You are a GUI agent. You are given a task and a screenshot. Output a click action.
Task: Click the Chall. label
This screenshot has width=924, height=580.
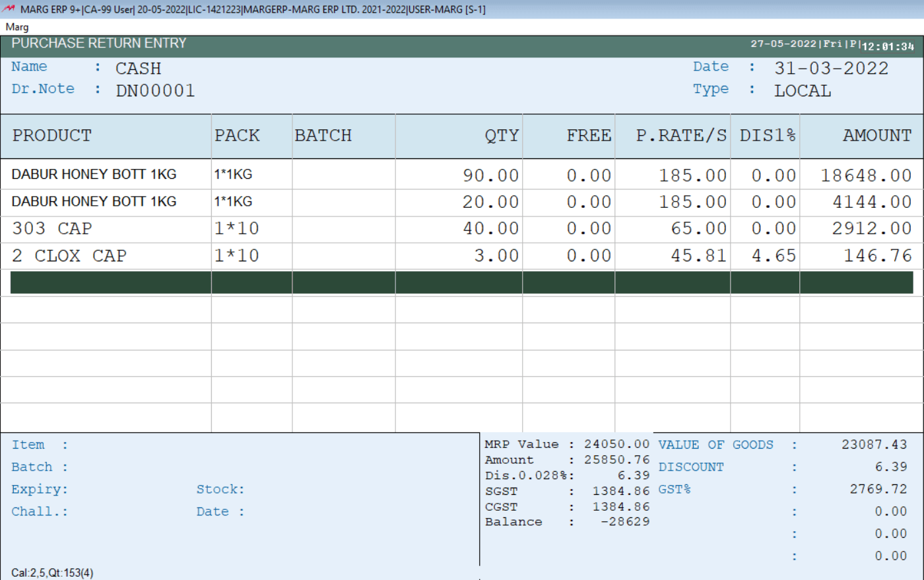(x=40, y=512)
